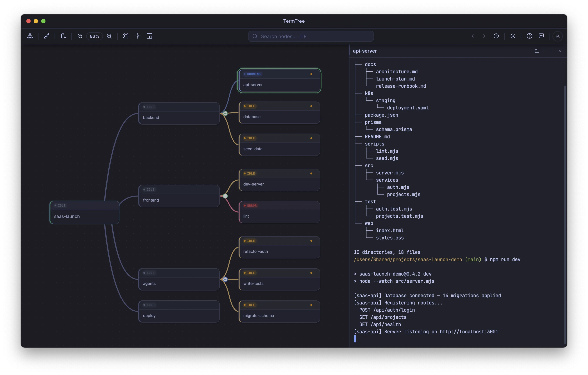Click the 'npm run dev' command text
Image resolution: width=588 pixels, height=375 pixels.
click(x=505, y=260)
